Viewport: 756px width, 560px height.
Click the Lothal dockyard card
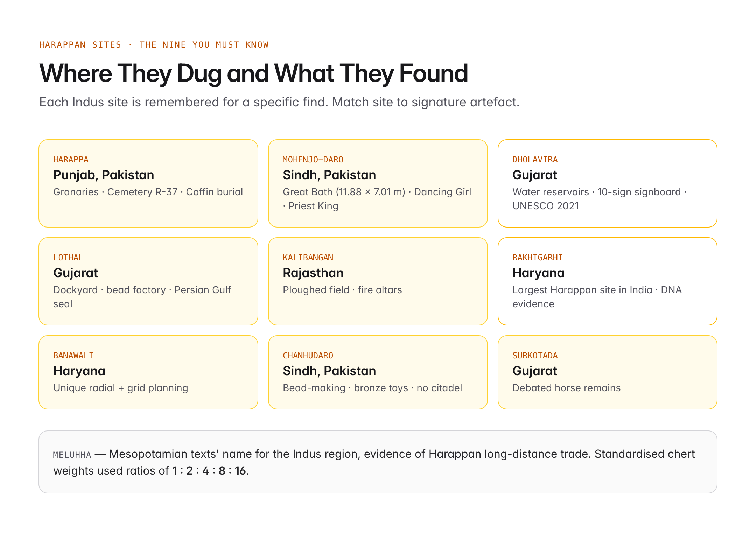click(x=148, y=281)
